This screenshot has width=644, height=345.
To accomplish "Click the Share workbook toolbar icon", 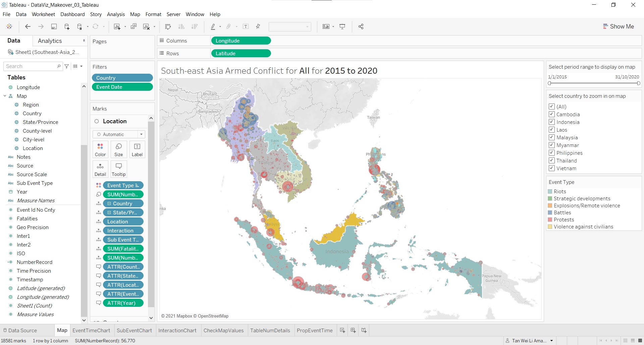I will 361,27.
